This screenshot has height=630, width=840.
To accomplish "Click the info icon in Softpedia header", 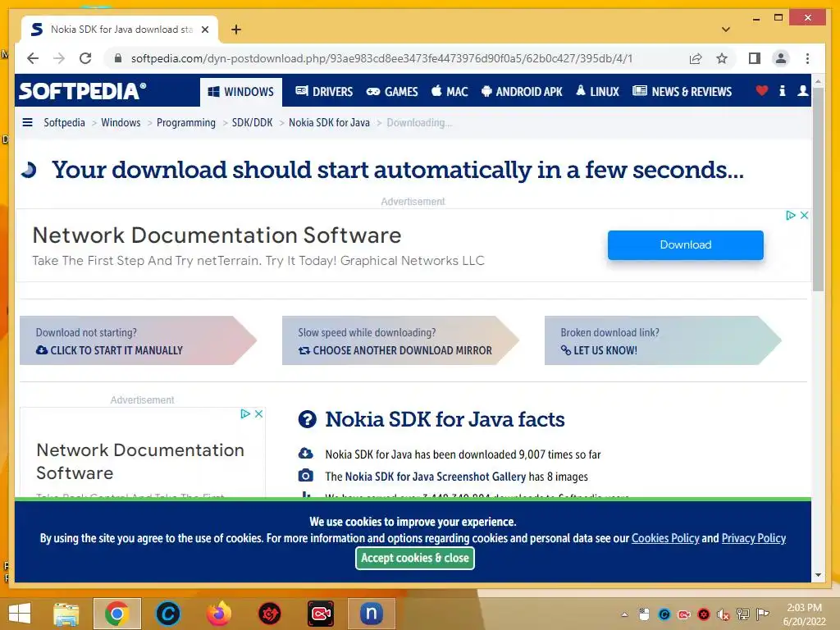I will tap(782, 90).
